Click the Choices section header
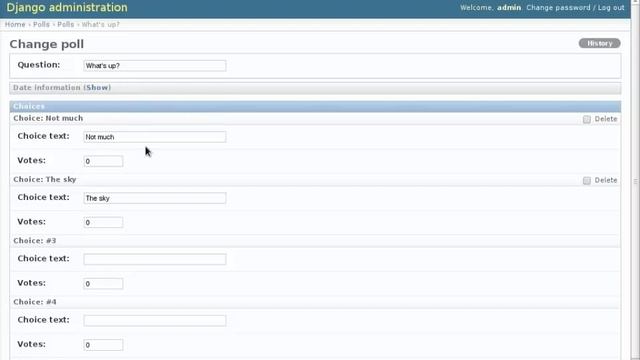 coord(315,107)
